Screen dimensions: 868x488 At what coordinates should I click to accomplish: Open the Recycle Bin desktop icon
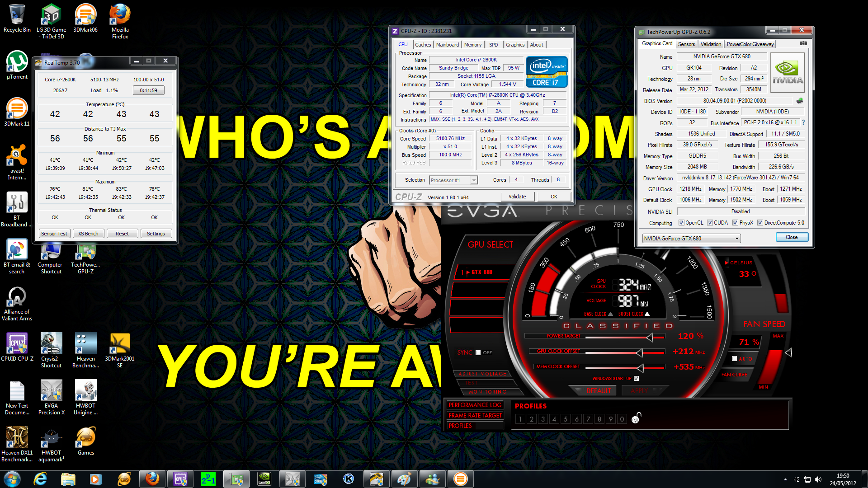pos(17,18)
